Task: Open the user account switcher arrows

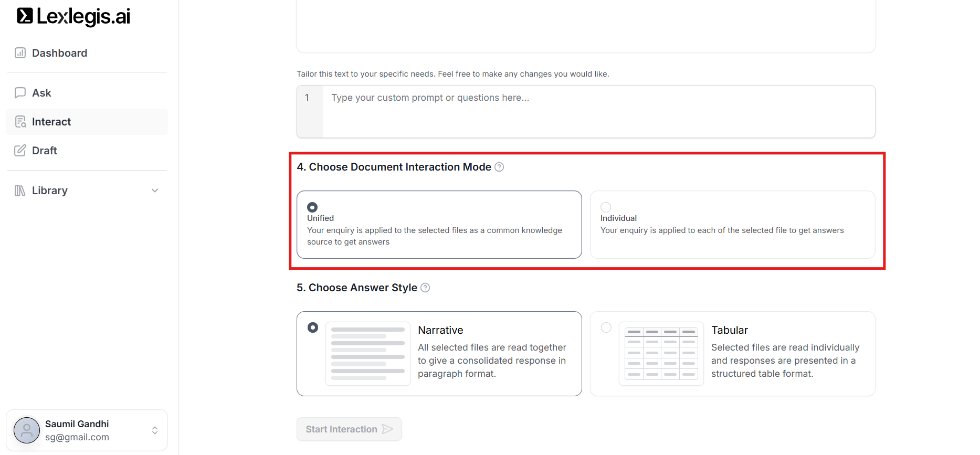Action: 155,430
